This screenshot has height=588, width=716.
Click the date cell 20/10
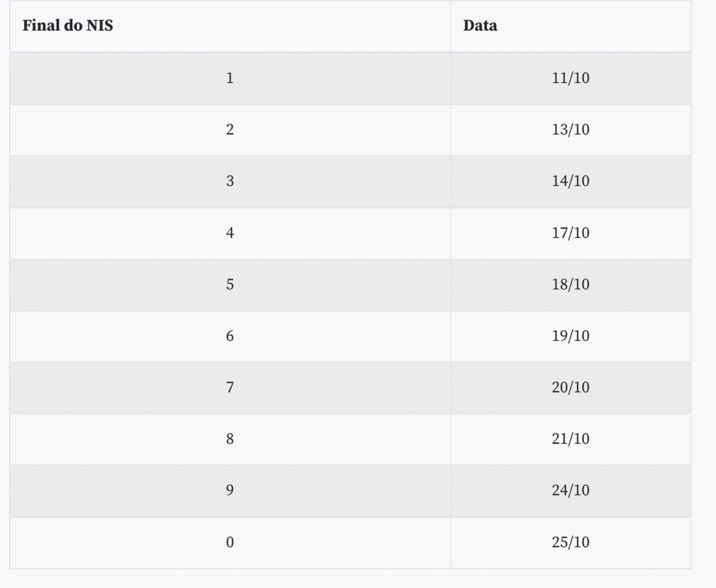(570, 387)
